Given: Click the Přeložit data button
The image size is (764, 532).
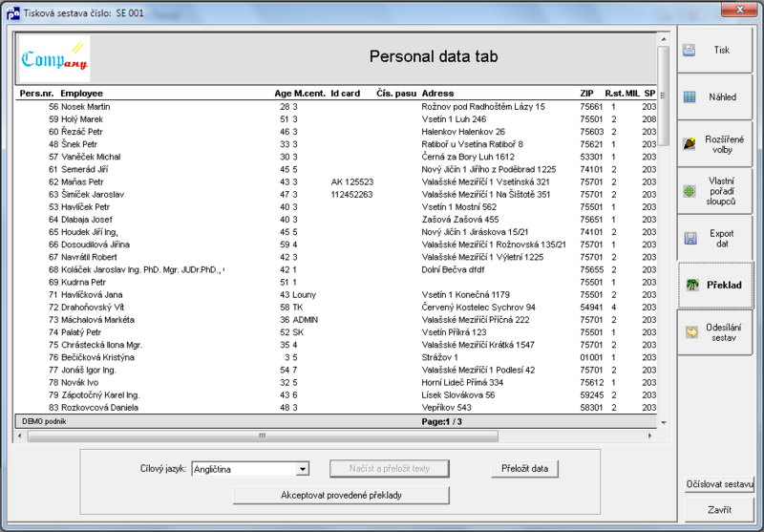Looking at the screenshot, I should click(x=524, y=469).
